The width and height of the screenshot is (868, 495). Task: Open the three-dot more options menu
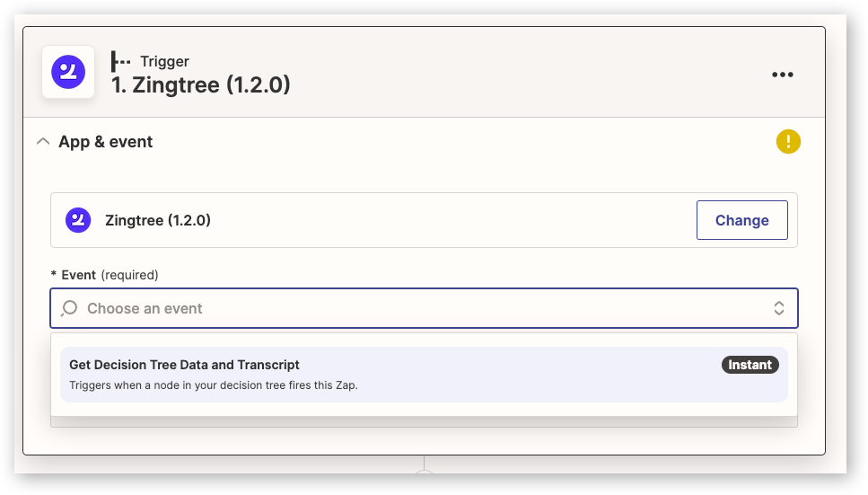(x=782, y=75)
